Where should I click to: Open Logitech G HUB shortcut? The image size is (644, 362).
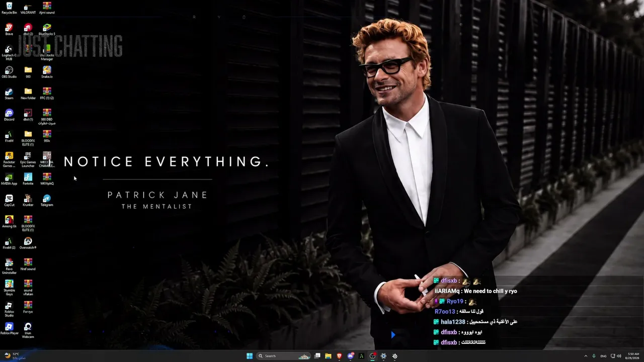pyautogui.click(x=9, y=52)
